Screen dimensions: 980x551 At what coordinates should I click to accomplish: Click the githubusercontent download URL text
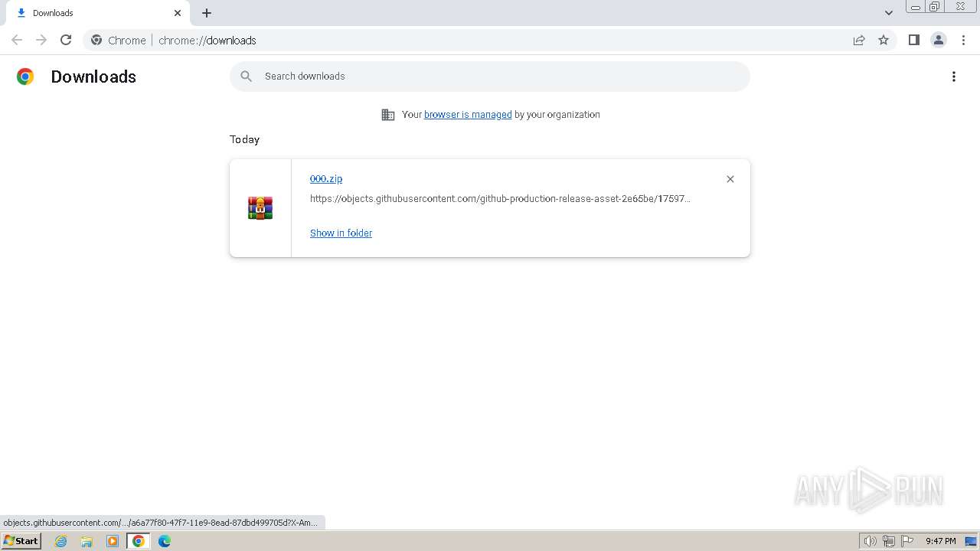[x=500, y=199]
